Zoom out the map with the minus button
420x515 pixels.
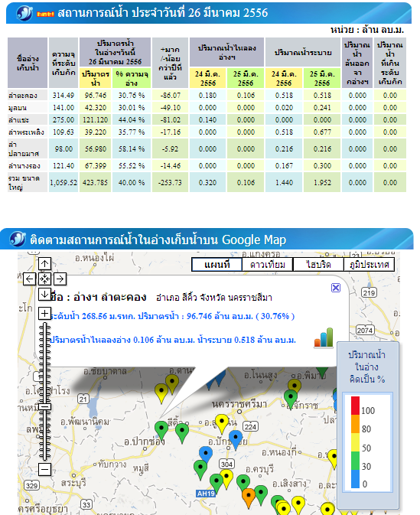click(44, 469)
